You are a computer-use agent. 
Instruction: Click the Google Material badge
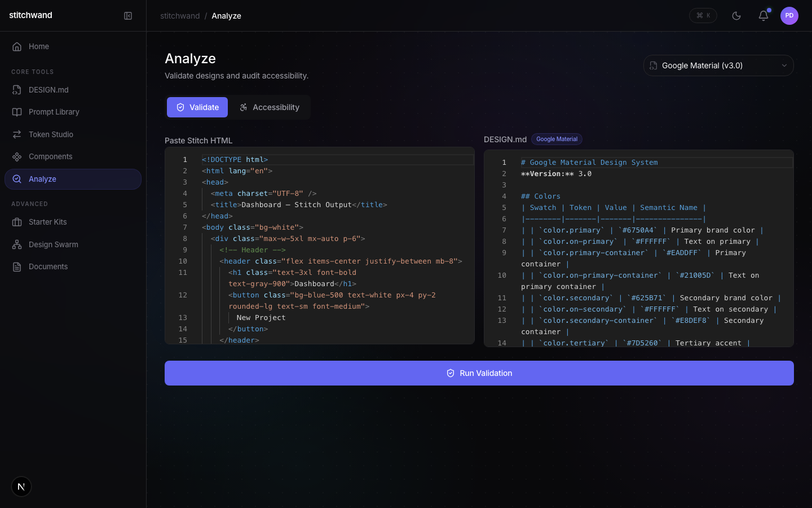[x=557, y=139]
